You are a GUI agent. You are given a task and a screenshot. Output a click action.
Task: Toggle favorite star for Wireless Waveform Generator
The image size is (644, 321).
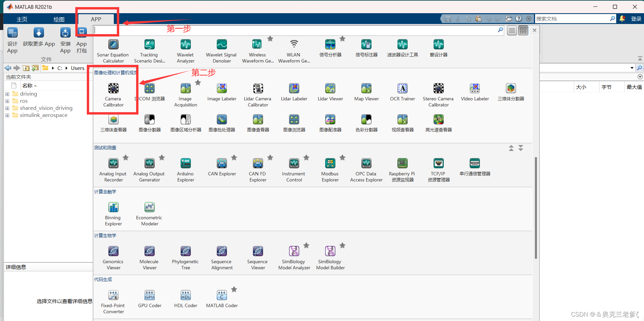(x=270, y=39)
